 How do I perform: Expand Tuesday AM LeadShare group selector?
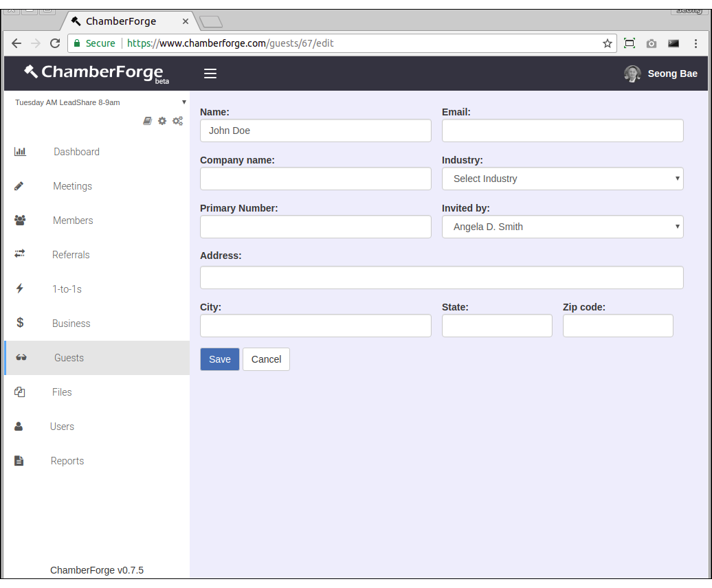[100, 102]
